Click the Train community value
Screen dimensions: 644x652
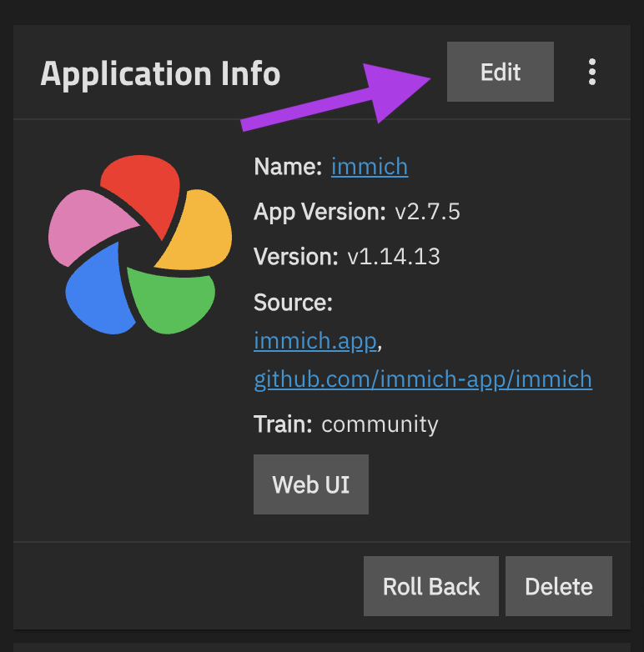tap(380, 424)
